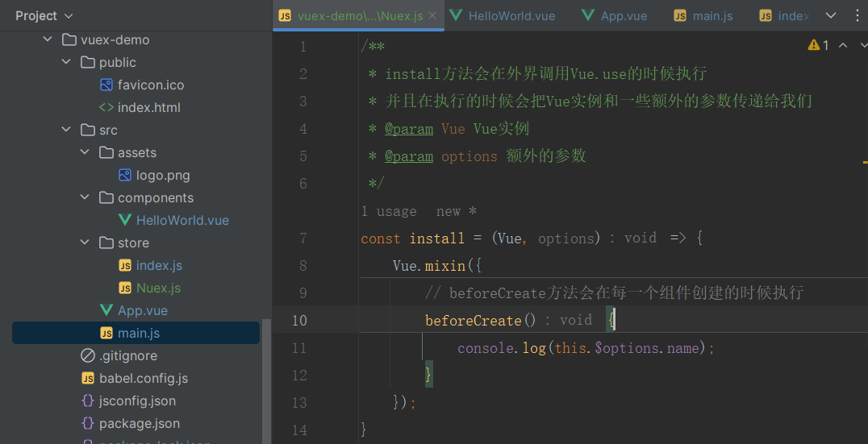Viewport: 868px width, 444px height.
Task: Click the src folder icon
Action: 87,130
